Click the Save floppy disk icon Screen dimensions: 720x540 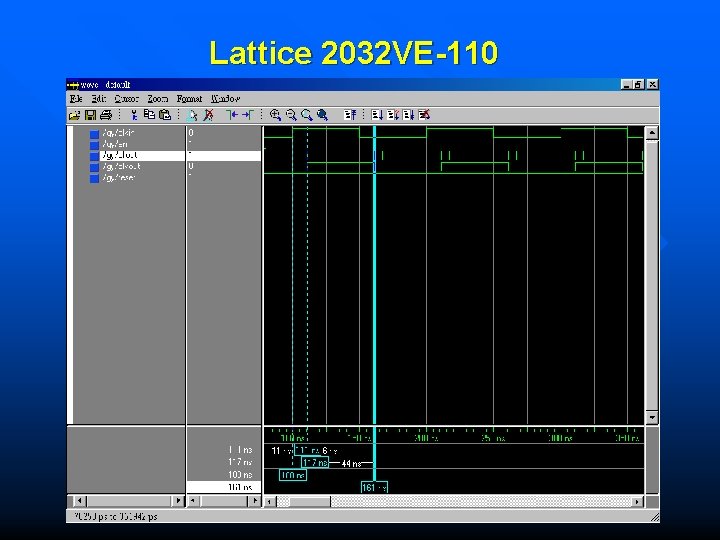click(90, 115)
